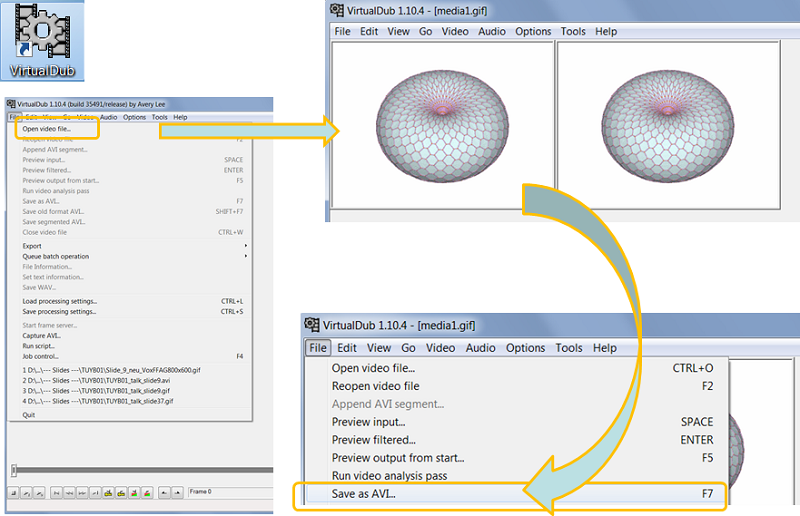Viewport: 800px width, 516px height.
Task: Expand the Export submenu arrow
Action: click(x=246, y=245)
